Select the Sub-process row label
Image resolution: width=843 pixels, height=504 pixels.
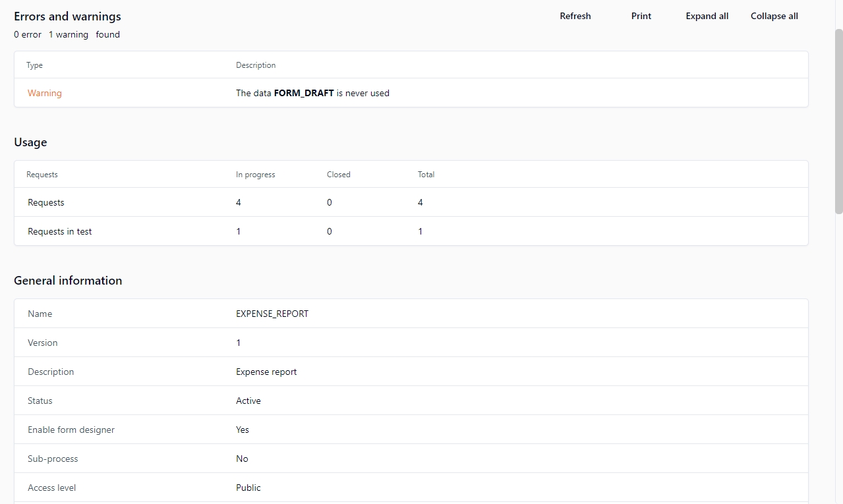click(53, 459)
